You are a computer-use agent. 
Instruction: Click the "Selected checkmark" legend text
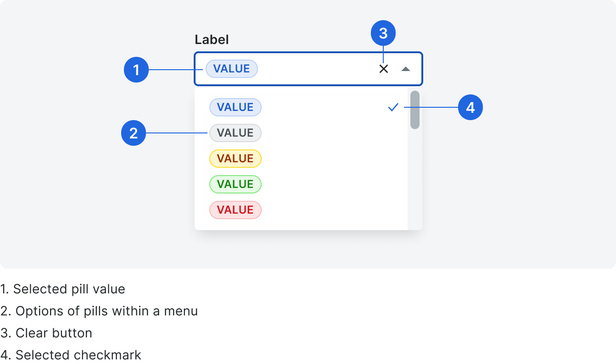(78, 355)
